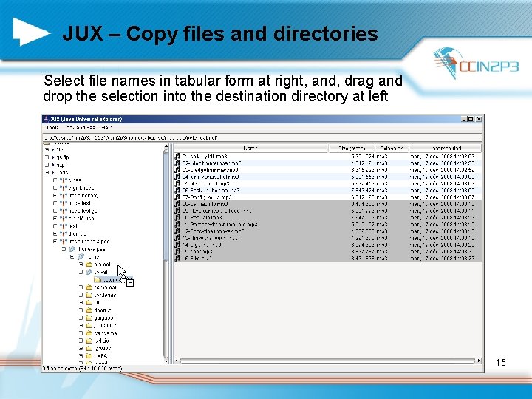Expand the db folder node
Image resolution: width=532 pixels, height=399 pixels.
point(81,303)
